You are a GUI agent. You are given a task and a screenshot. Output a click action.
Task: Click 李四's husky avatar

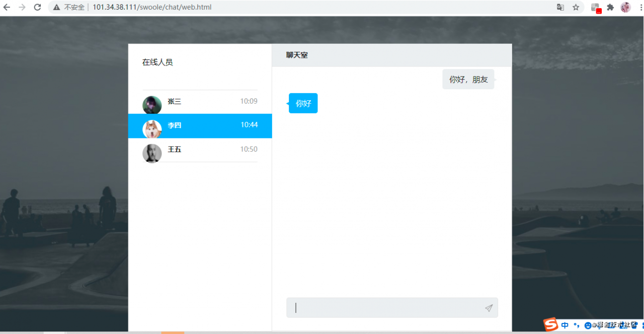pyautogui.click(x=152, y=129)
